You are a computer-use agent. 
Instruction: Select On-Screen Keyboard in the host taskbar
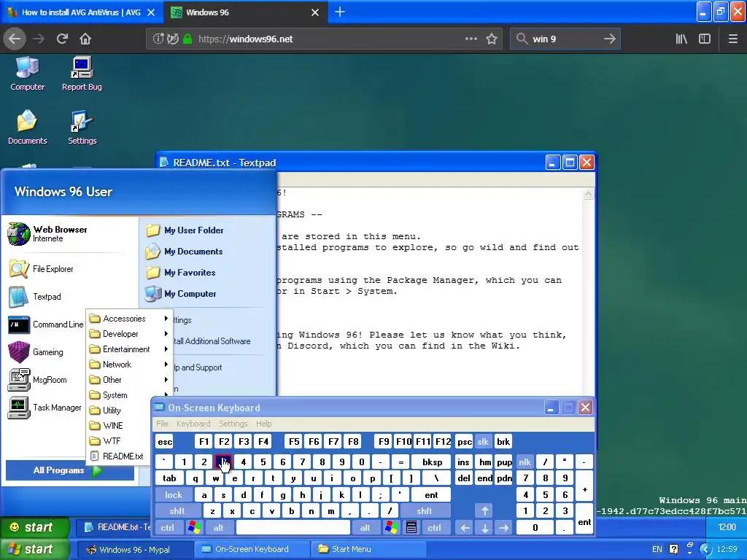[x=251, y=549]
